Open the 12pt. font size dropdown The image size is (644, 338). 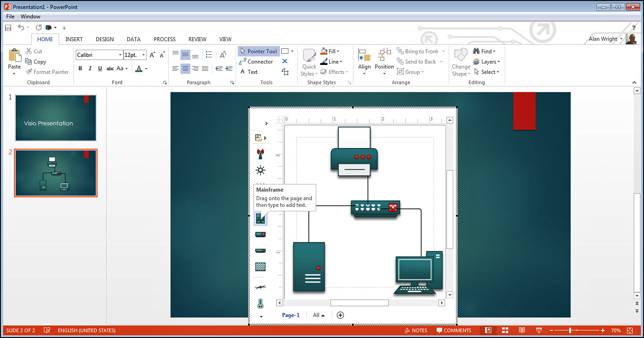143,55
